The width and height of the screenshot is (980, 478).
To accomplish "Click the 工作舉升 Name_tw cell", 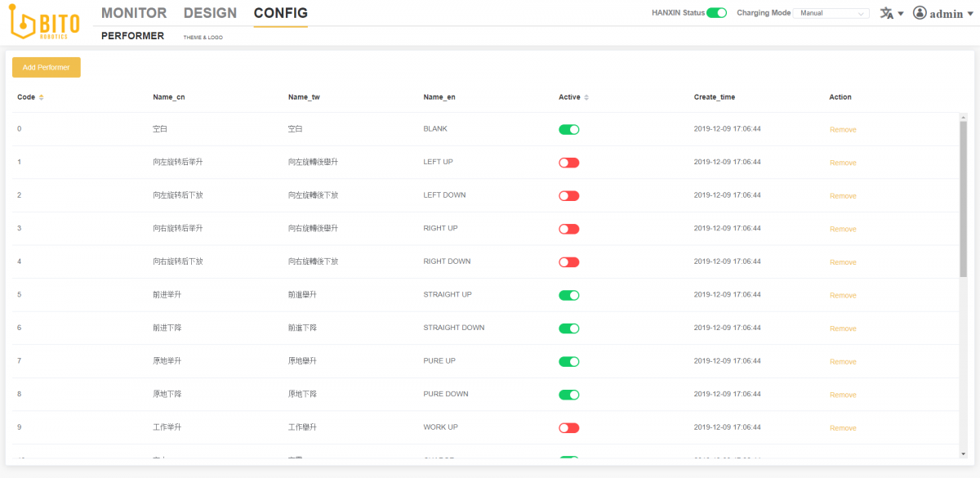I will (302, 427).
